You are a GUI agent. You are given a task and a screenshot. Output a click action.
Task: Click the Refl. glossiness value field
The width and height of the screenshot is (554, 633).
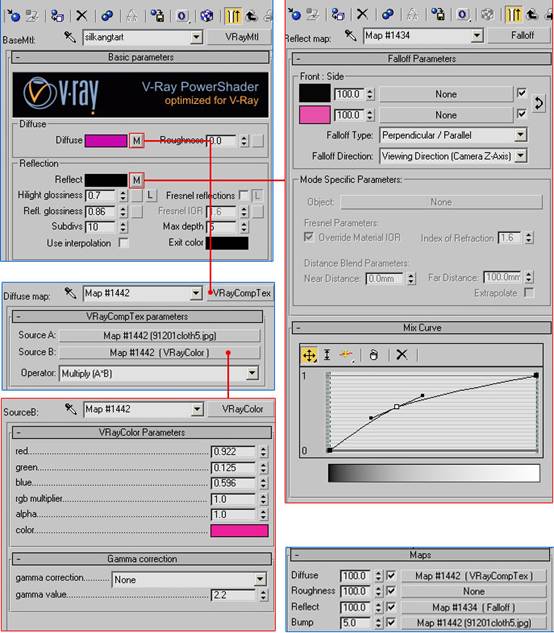(x=101, y=211)
